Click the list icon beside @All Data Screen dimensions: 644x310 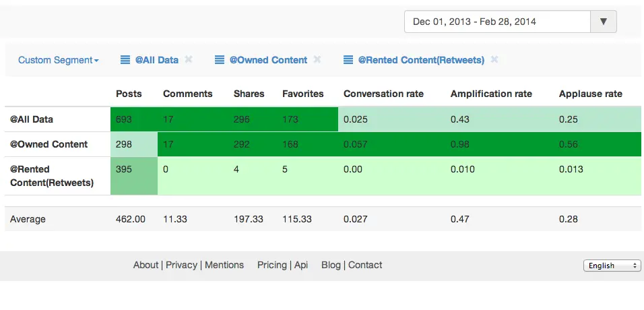coord(125,60)
